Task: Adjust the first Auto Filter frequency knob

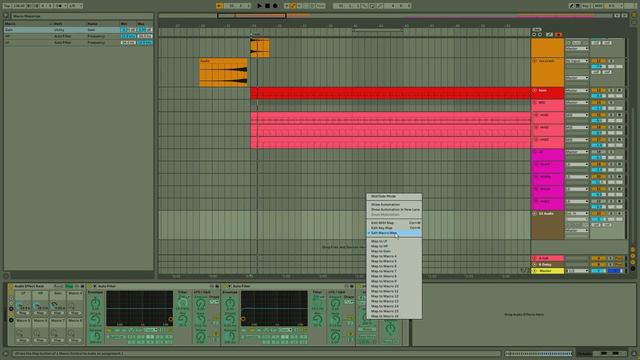Action: tap(182, 303)
